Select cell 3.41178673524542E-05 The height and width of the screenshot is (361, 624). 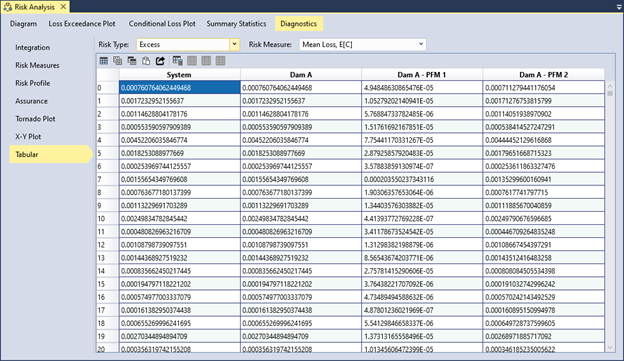[422, 232]
